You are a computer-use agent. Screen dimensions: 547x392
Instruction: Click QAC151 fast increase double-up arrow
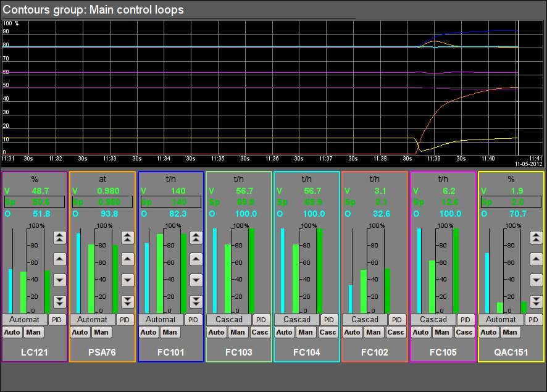[536, 238]
